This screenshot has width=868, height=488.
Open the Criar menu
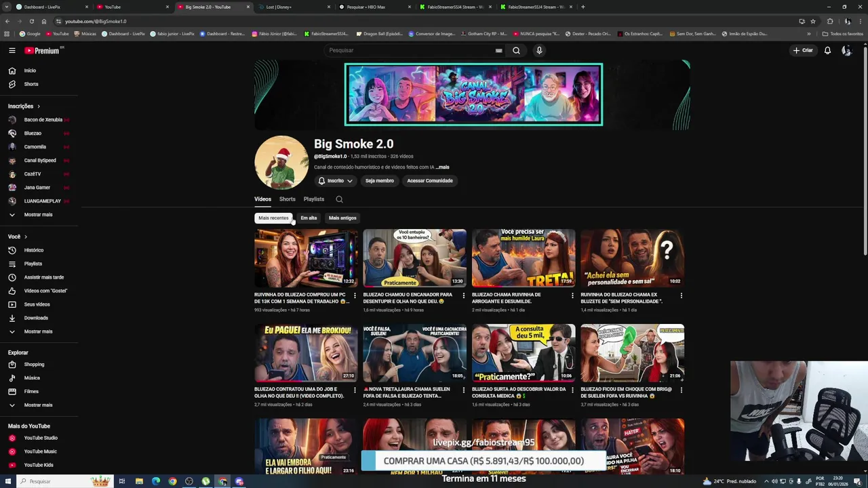tap(803, 50)
